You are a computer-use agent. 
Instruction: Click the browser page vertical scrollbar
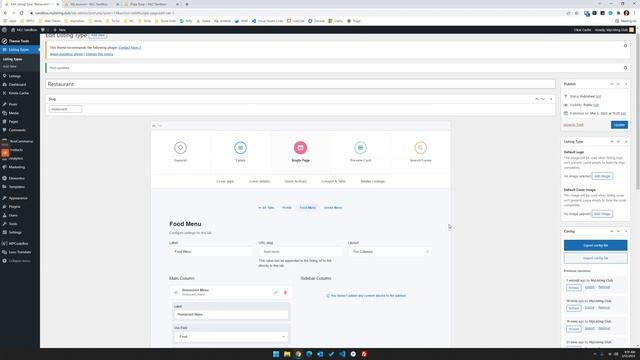(x=638, y=112)
